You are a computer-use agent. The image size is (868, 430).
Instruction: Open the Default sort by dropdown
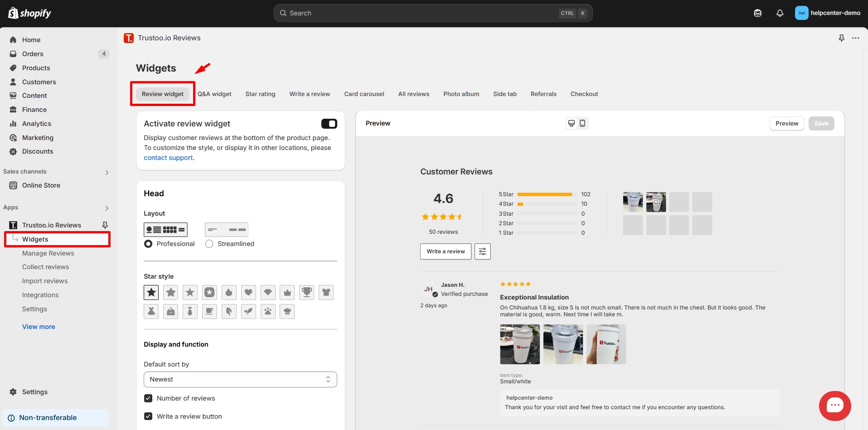tap(240, 379)
